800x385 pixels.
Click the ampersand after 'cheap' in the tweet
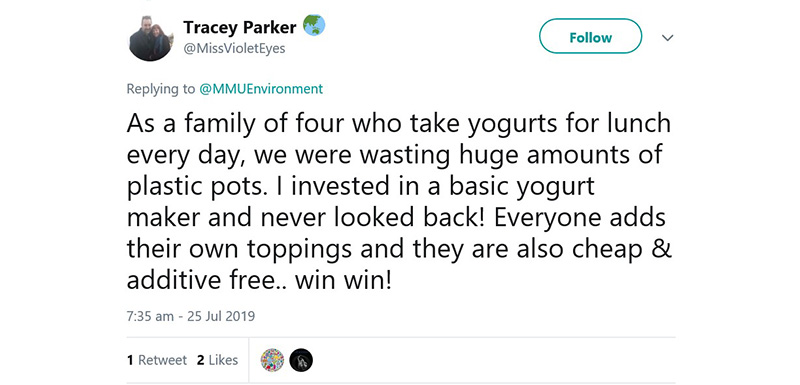[x=662, y=249]
